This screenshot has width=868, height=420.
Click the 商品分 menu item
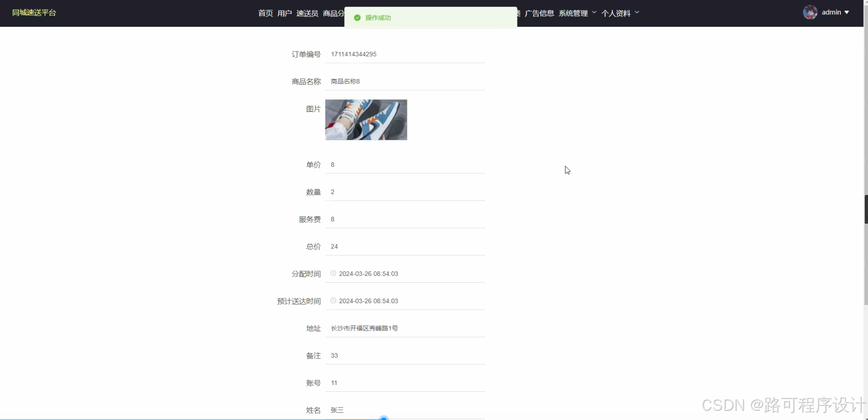[333, 13]
